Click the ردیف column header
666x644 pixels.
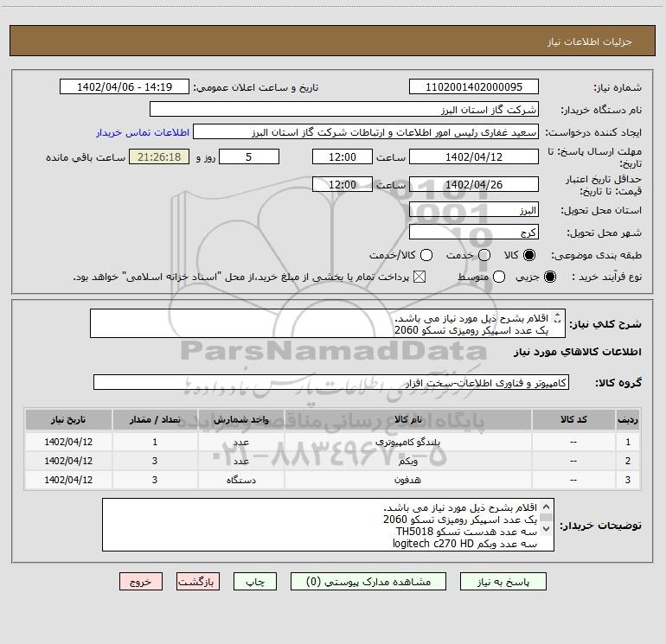[x=628, y=419]
